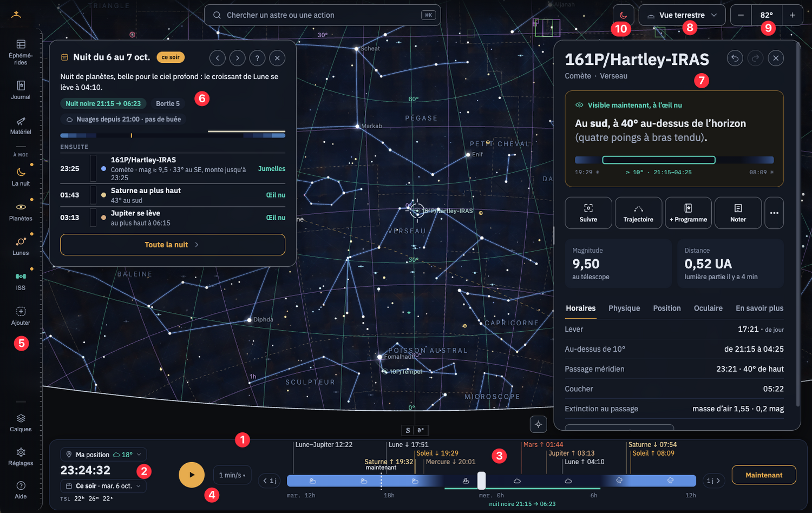The height and width of the screenshot is (513, 812).
Task: Switch to the Oculaire tab
Action: [708, 308]
